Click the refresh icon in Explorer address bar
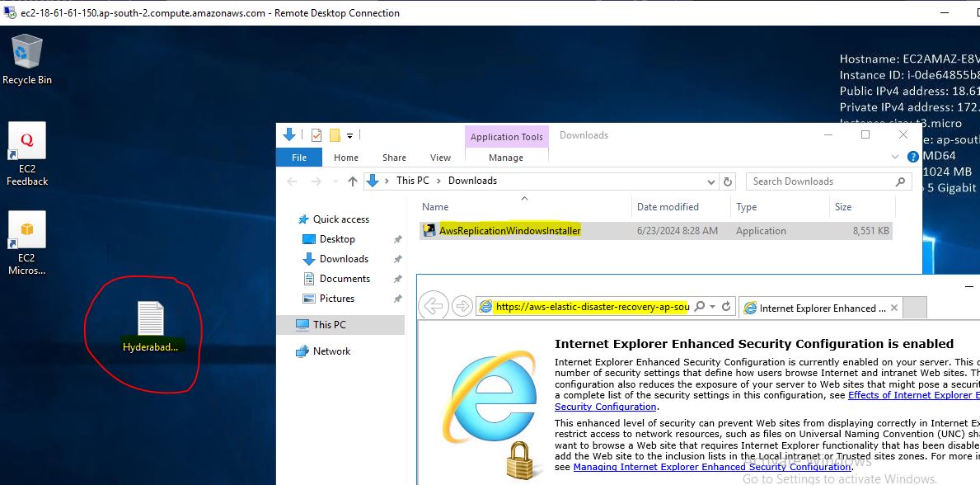980x485 pixels. pos(728,181)
